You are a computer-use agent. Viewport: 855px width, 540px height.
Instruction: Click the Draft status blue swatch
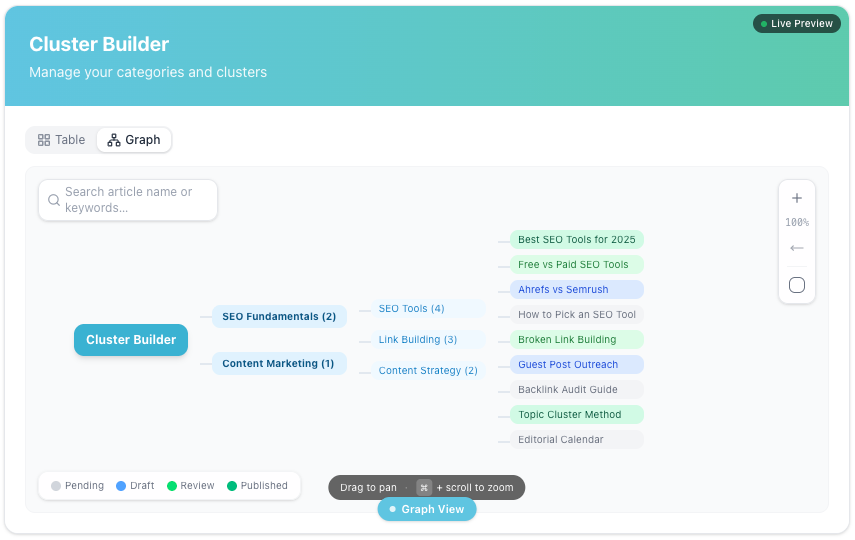tap(121, 486)
